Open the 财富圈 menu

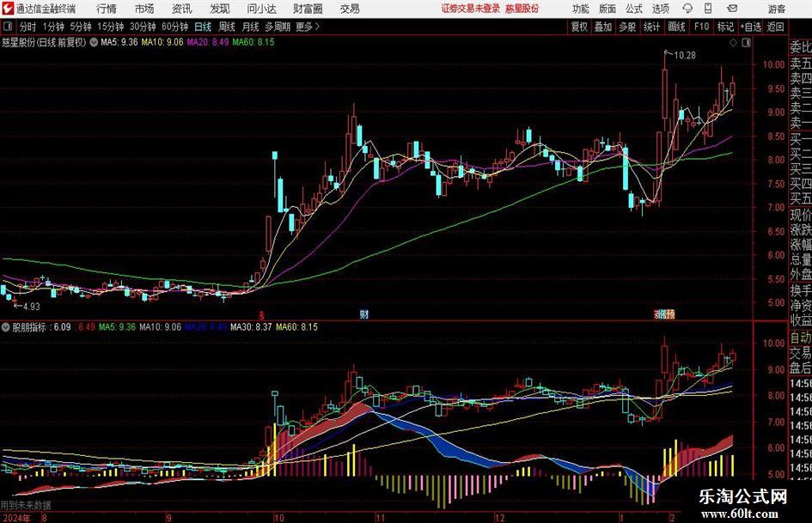308,9
